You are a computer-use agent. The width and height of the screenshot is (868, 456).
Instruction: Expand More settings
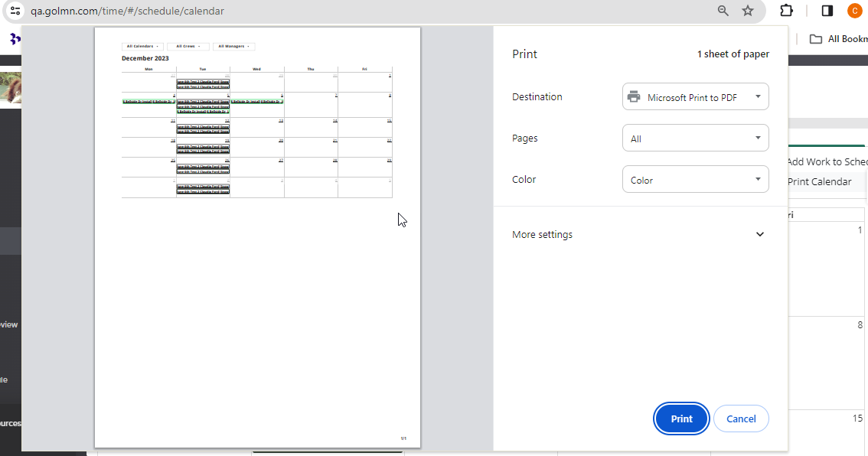pyautogui.click(x=638, y=235)
